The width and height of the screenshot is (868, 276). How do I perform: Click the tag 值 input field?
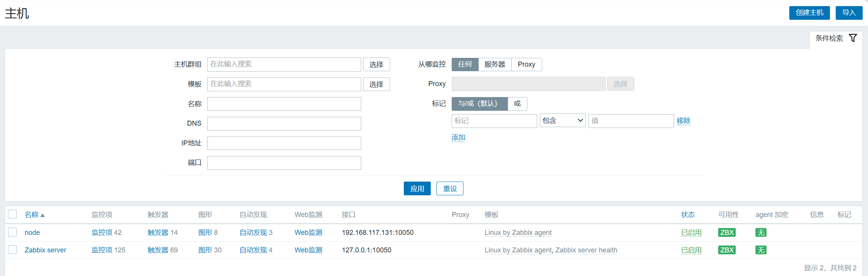tap(631, 121)
